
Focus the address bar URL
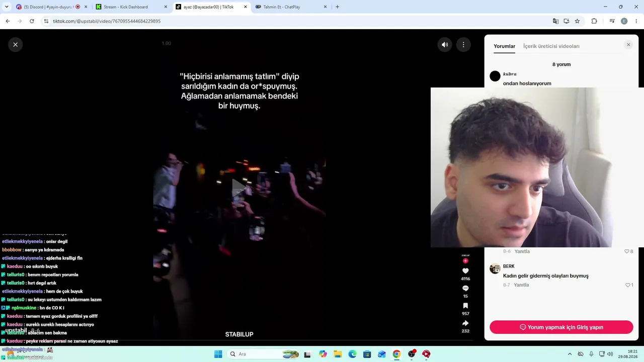(x=107, y=21)
